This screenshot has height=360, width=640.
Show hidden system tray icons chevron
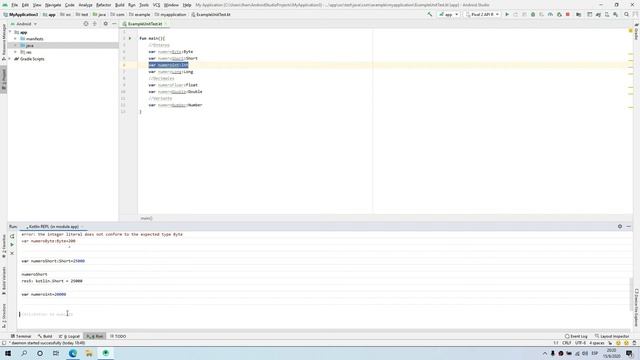(544, 353)
